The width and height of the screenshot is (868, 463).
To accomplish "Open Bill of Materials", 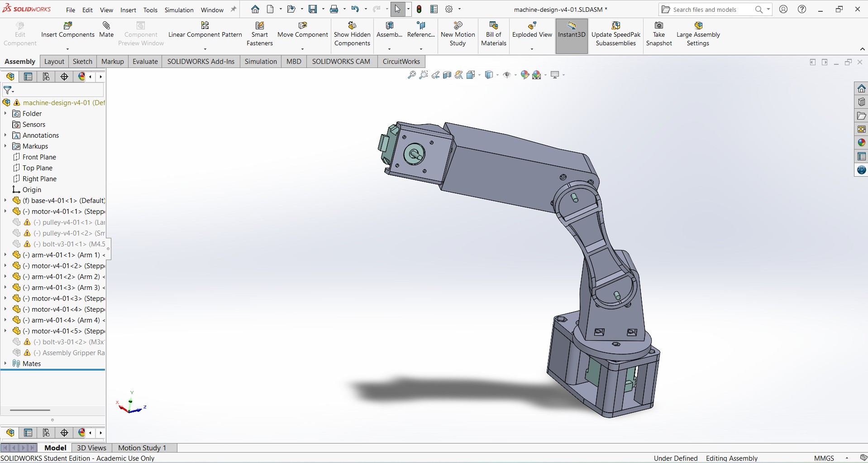I will [493, 34].
